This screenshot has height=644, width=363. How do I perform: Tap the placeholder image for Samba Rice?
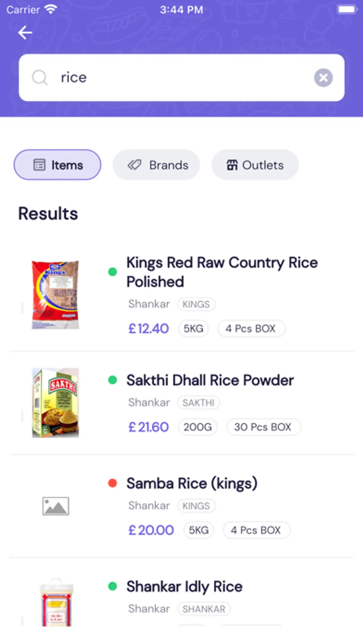(56, 506)
